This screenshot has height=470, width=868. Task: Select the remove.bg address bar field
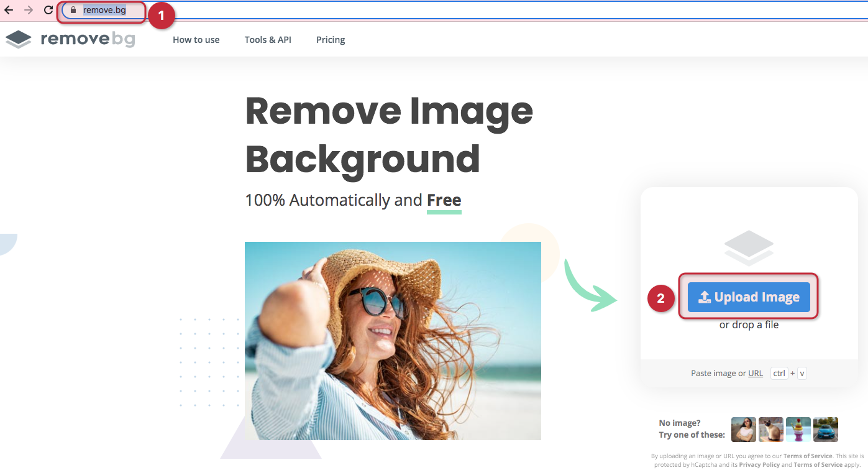click(x=104, y=11)
